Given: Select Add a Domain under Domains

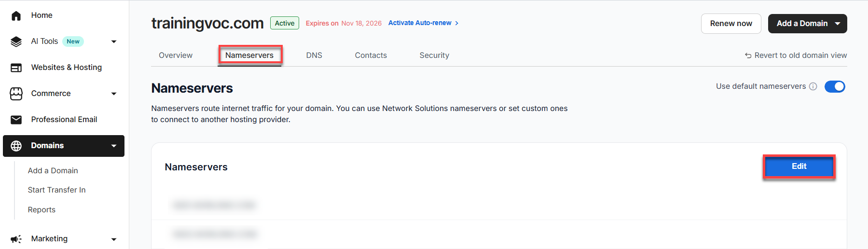Looking at the screenshot, I should (53, 171).
